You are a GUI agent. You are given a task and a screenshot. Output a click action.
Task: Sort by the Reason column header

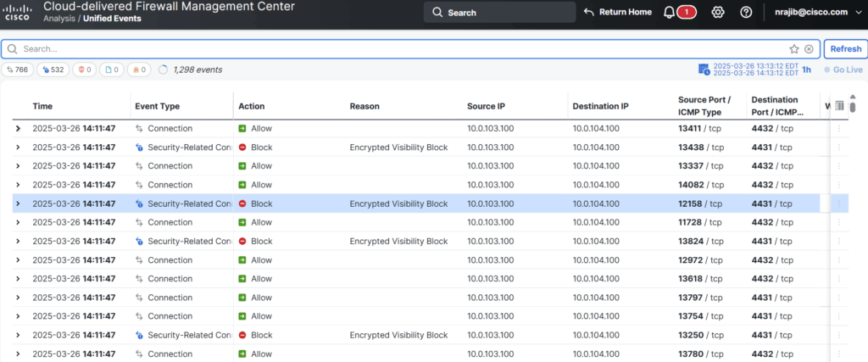364,106
